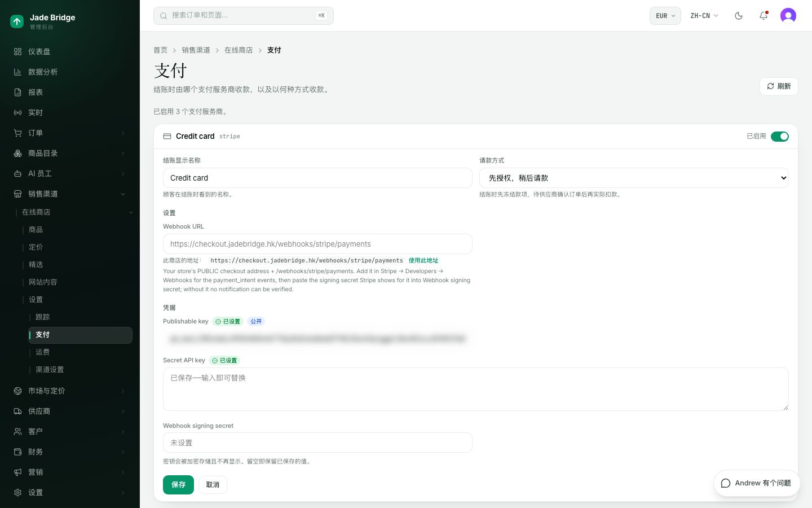Click the Secret API key textarea

tap(476, 389)
